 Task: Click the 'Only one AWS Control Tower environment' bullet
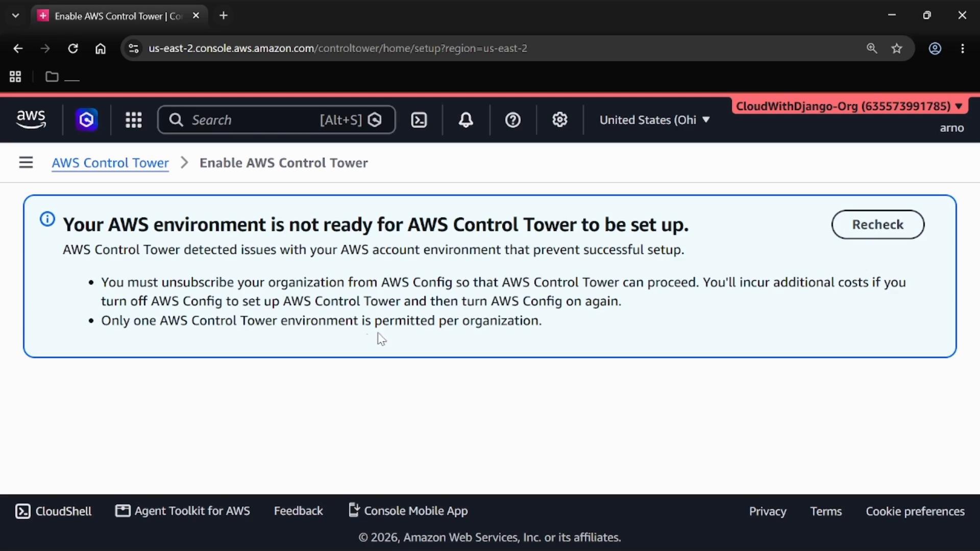click(x=322, y=321)
